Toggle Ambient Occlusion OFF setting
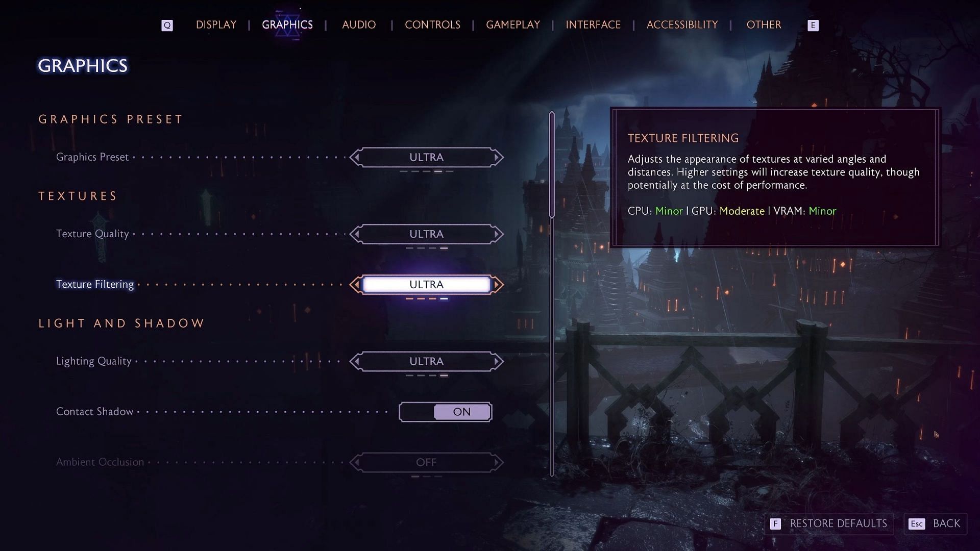 tap(427, 462)
